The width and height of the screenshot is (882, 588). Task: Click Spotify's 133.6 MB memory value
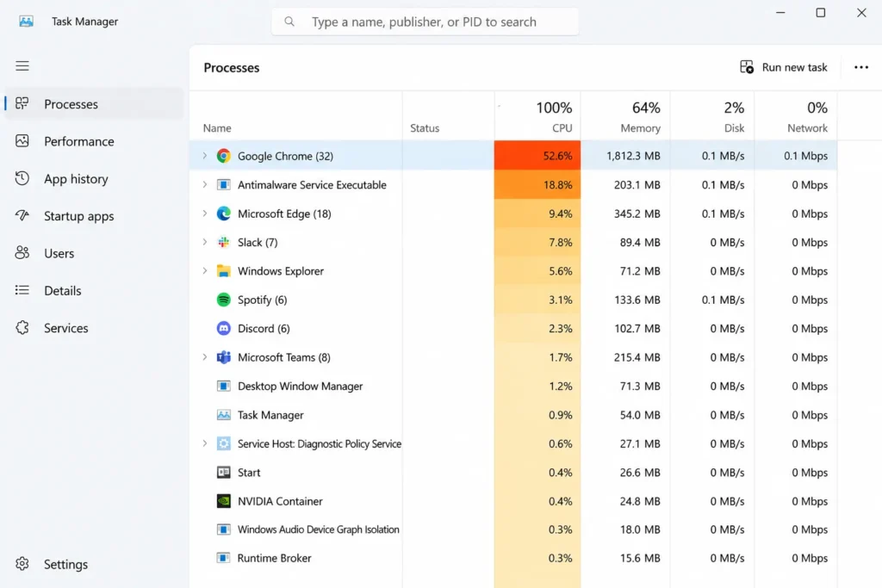tap(637, 300)
